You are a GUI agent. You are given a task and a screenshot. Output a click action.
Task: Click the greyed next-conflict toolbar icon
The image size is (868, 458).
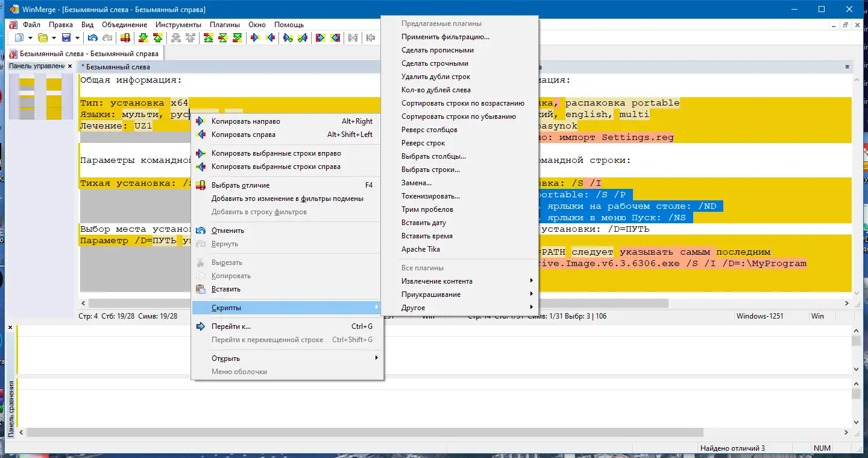176,38
